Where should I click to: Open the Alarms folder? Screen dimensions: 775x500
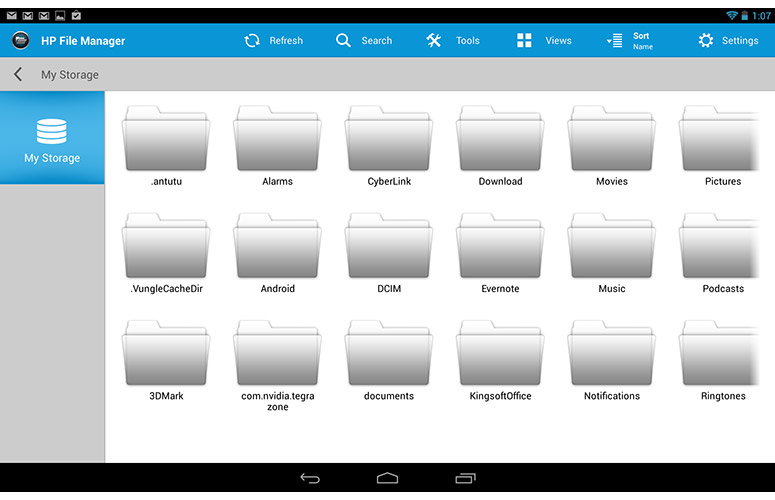[277, 146]
